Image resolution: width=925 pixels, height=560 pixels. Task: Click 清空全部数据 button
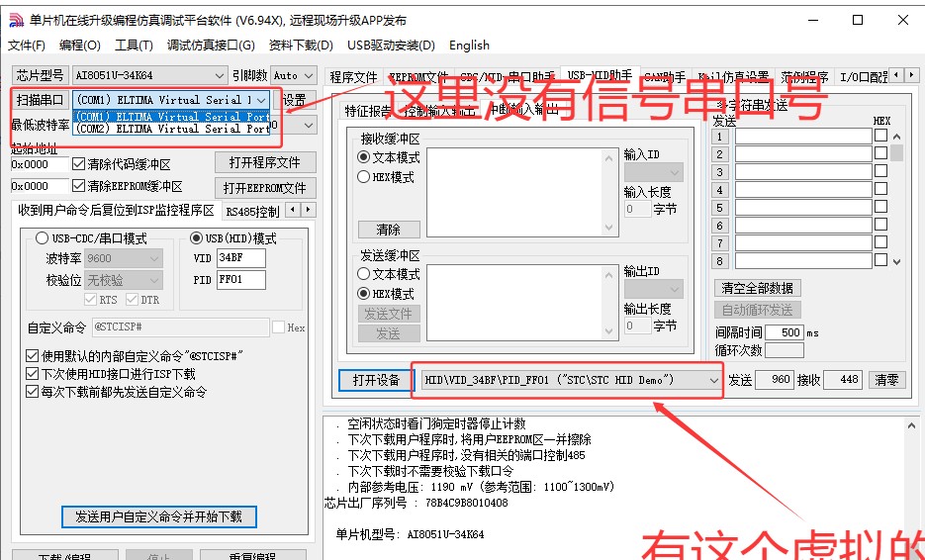(x=758, y=289)
